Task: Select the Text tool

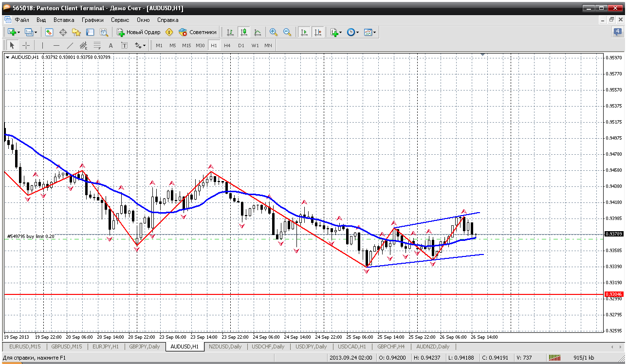Action: click(x=111, y=45)
